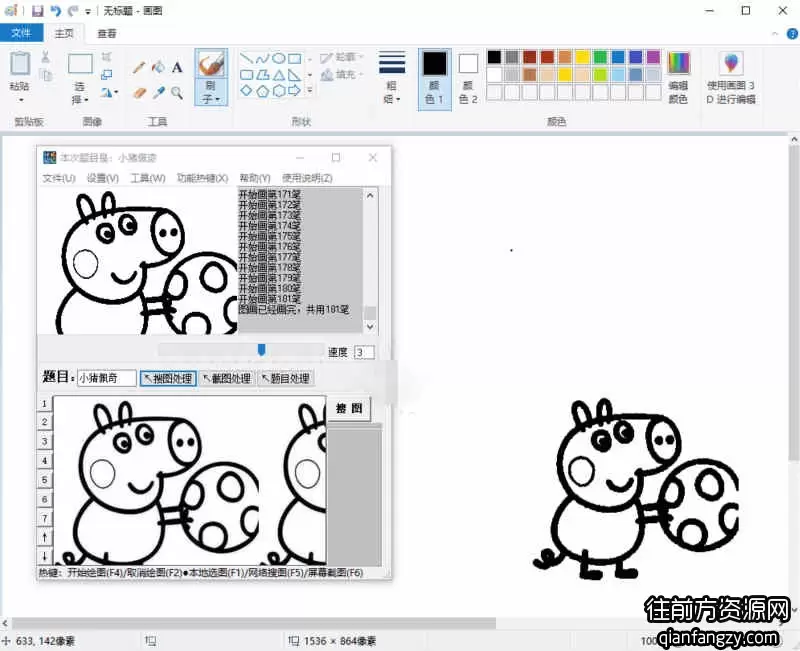Click result number 1 button in list
800x651 pixels.
[x=44, y=404]
